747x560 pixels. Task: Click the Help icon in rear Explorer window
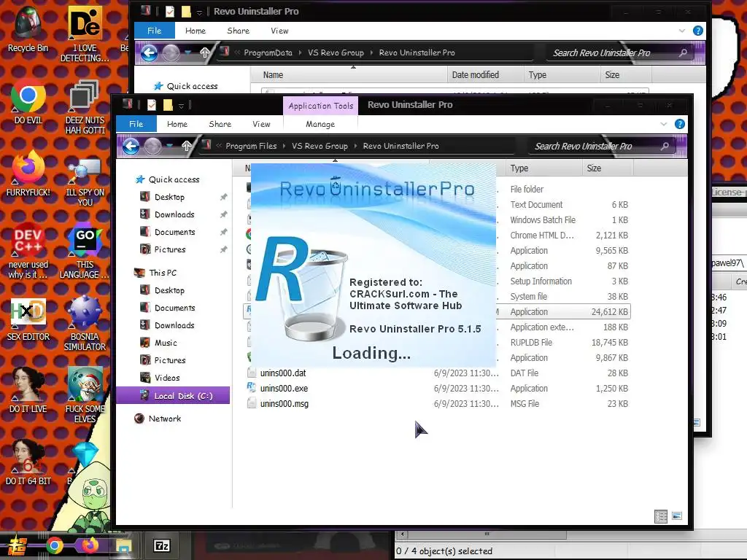[x=698, y=31]
